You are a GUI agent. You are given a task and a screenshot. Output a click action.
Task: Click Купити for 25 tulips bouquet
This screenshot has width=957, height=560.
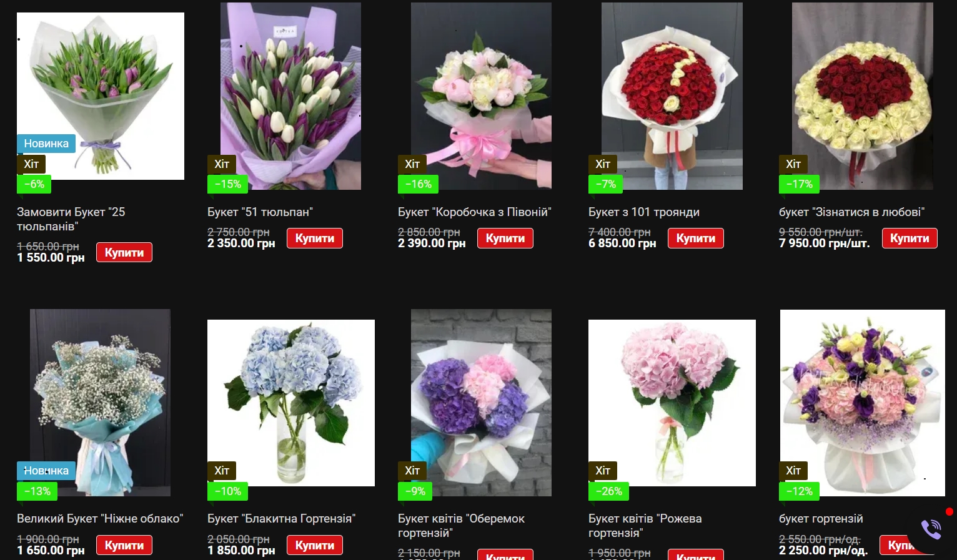coord(124,252)
